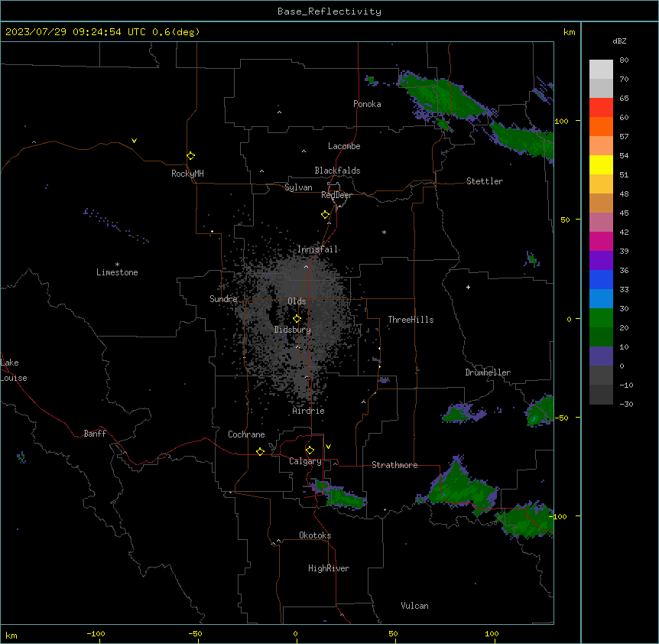
Task: Click the HighRiver city label
Action: [x=329, y=568]
